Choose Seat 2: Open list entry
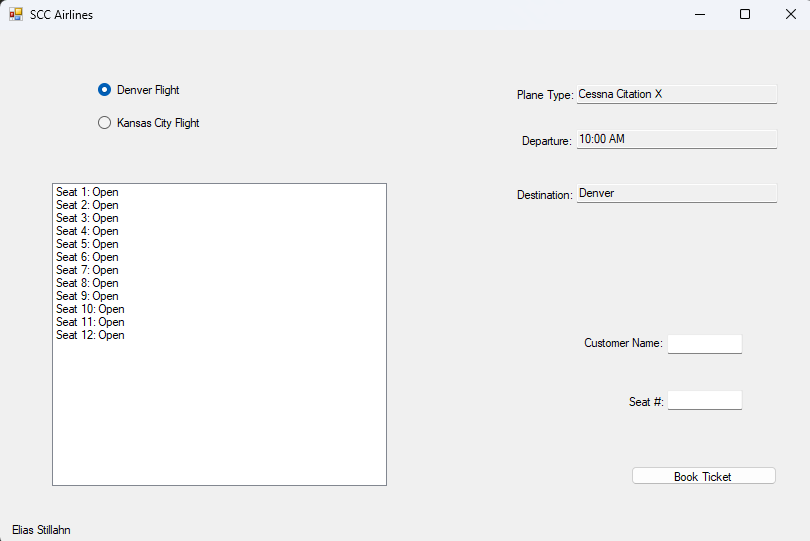 87,205
